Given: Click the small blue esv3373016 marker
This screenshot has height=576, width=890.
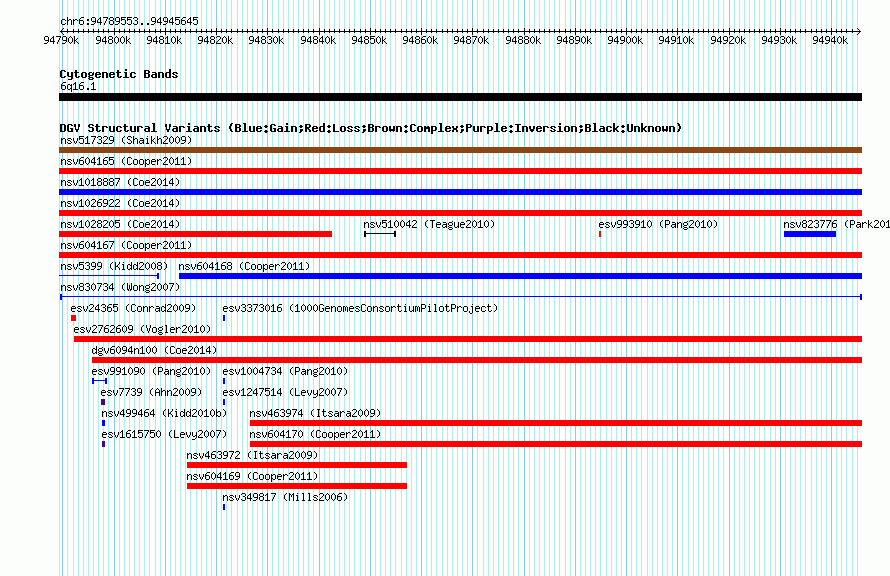Looking at the screenshot, I should 224,318.
